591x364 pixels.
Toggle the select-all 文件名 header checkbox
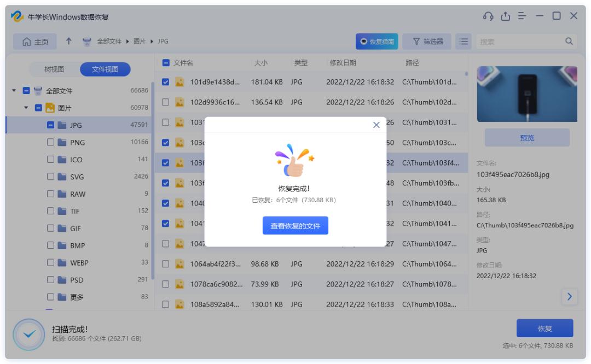[165, 62]
